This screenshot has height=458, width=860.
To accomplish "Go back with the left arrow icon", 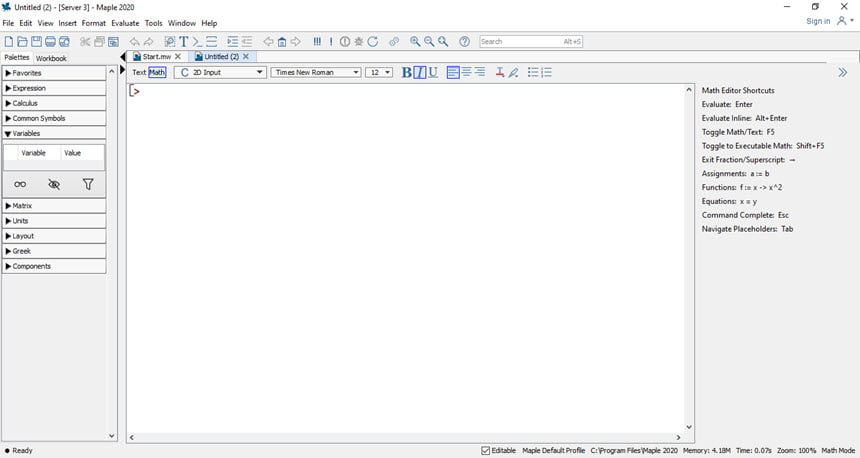I will (x=268, y=42).
